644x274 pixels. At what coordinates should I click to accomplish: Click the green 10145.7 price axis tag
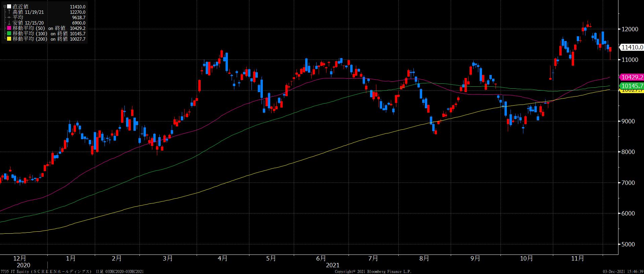coord(632,86)
